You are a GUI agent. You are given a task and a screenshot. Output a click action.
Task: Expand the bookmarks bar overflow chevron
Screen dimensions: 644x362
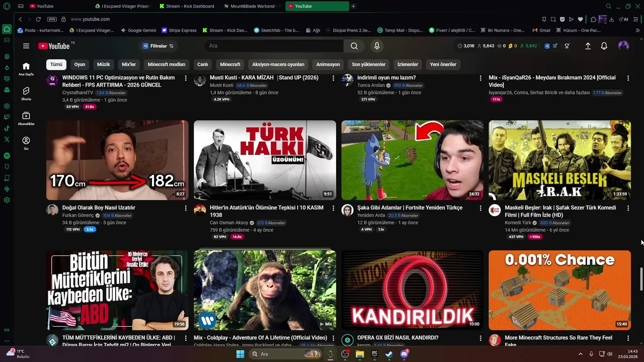637,30
